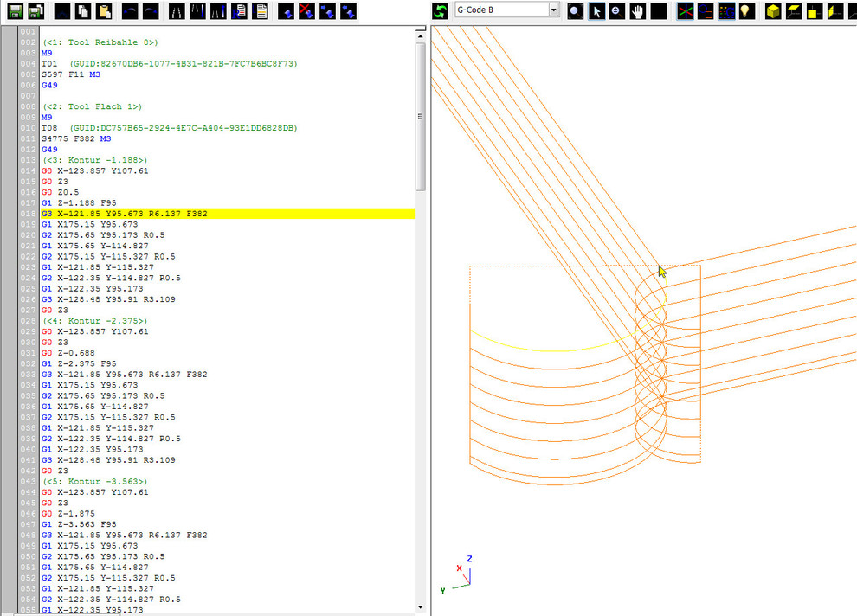Click the editor scrollbar thumb

[x=421, y=116]
